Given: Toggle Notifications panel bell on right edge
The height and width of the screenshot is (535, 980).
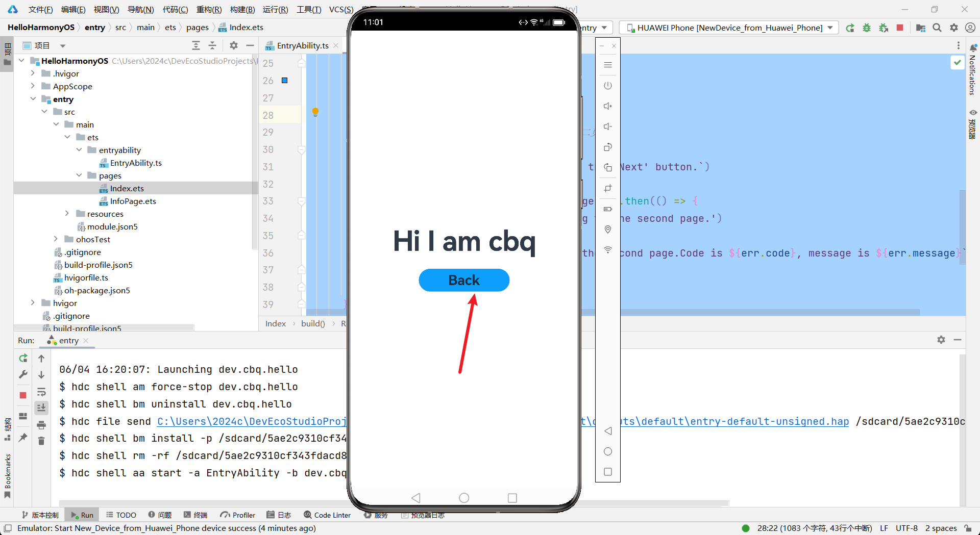Looking at the screenshot, I should coord(973,69).
